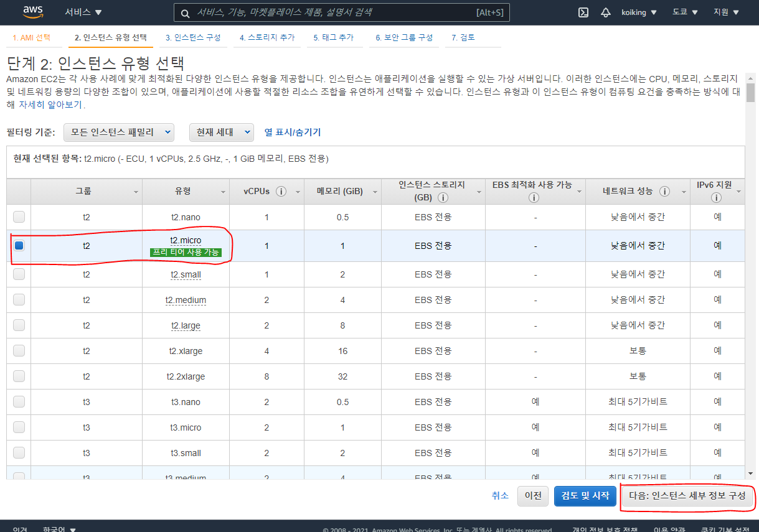Click the 취소 cancel link
The width and height of the screenshot is (759, 532).
coord(500,495)
